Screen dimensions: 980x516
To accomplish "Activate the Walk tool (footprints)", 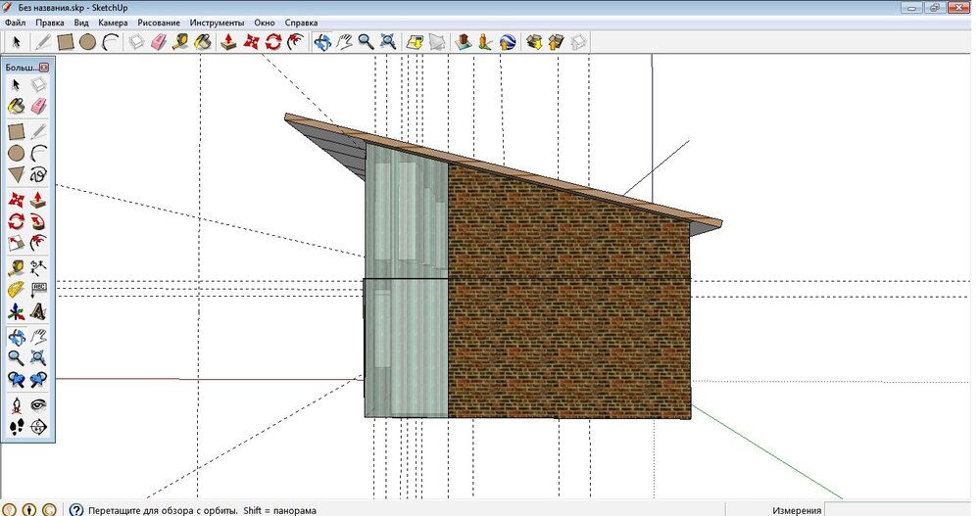I will click(16, 426).
